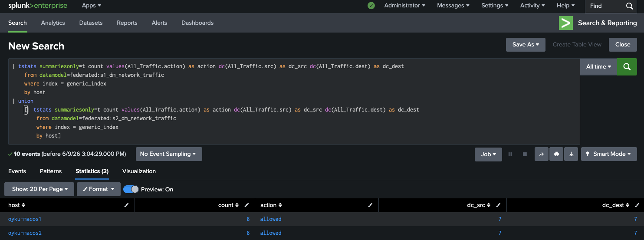The width and height of the screenshot is (644, 240).
Task: Share the search job
Action: coord(542,154)
